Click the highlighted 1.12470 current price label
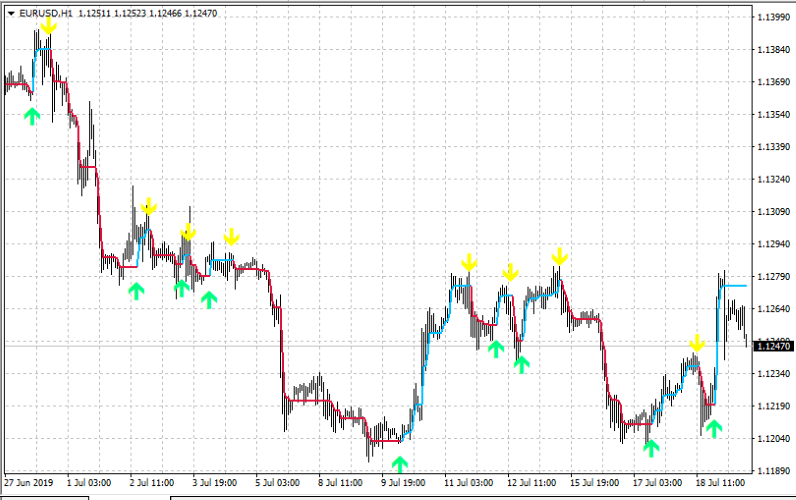Image resolution: width=796 pixels, height=500 pixels. [774, 346]
